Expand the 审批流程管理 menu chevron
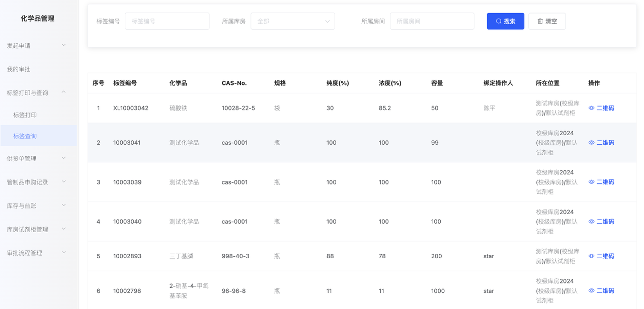 (x=64, y=253)
